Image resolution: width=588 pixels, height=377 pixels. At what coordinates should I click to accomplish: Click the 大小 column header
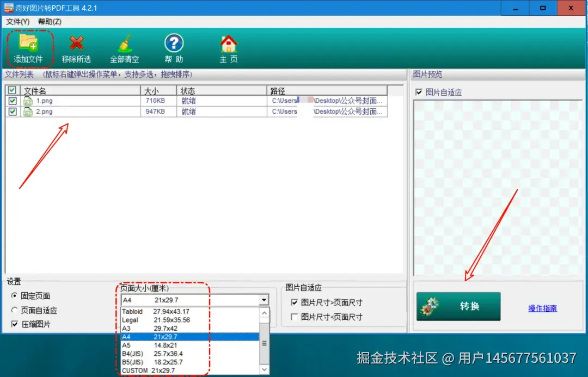158,91
